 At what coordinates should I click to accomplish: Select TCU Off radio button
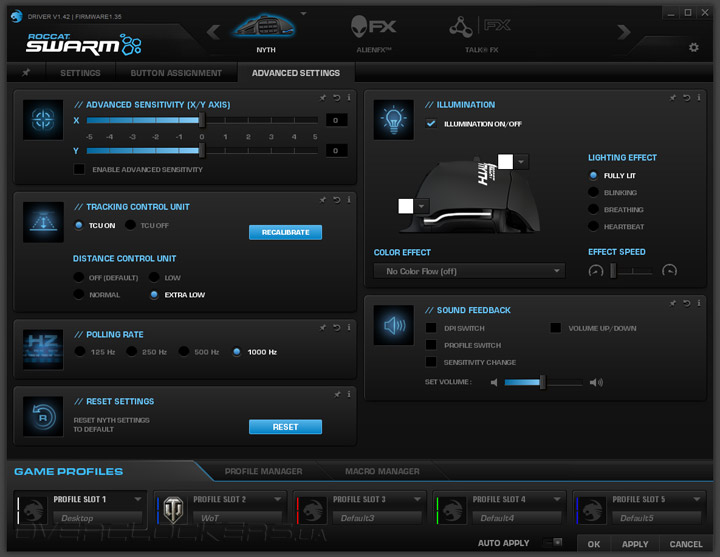130,225
